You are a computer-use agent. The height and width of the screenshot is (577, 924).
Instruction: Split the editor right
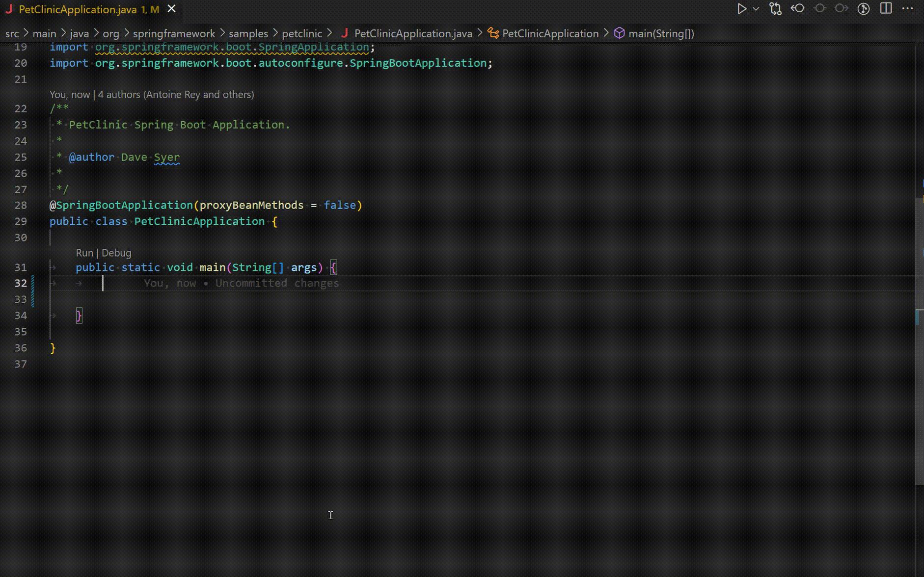886,9
